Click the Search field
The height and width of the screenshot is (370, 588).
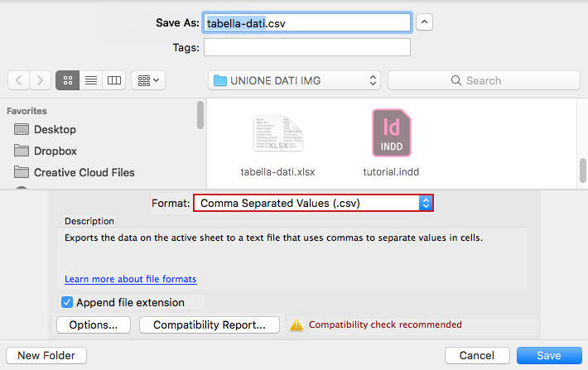tap(484, 80)
